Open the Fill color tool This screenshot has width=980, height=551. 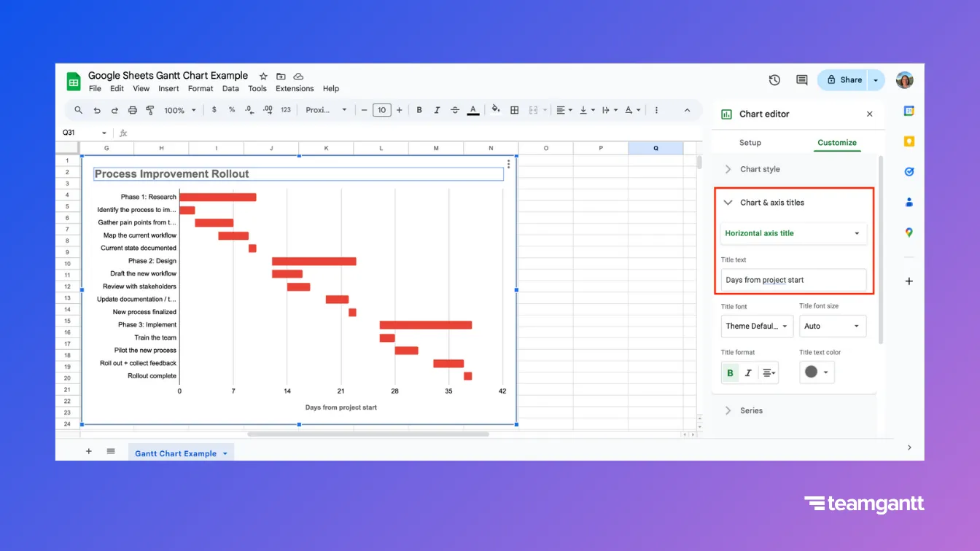point(494,110)
